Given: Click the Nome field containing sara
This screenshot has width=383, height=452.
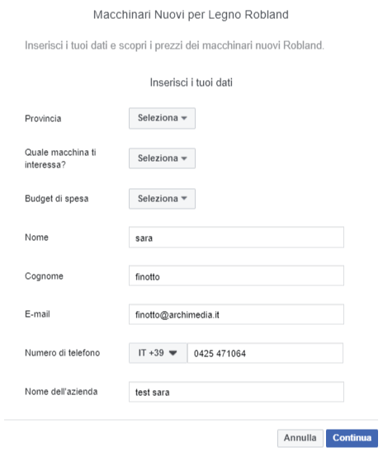Looking at the screenshot, I should (x=236, y=237).
